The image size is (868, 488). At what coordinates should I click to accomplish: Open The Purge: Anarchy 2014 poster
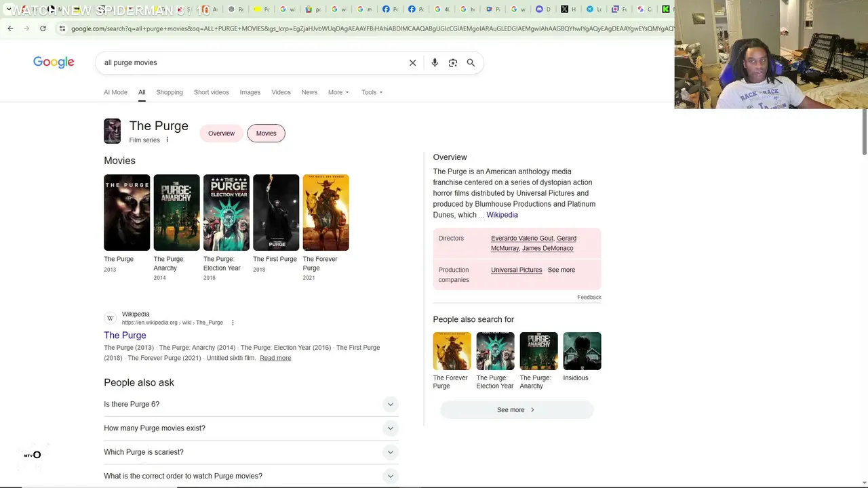pos(176,213)
